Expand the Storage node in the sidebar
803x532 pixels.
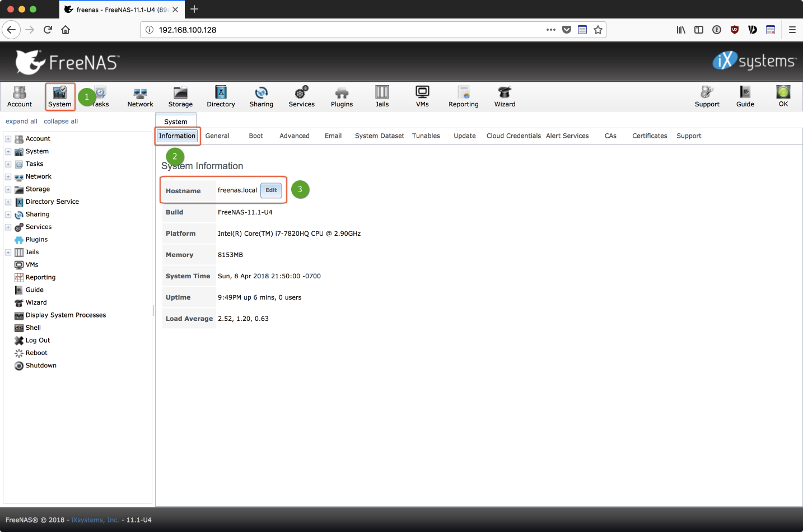pyautogui.click(x=8, y=189)
